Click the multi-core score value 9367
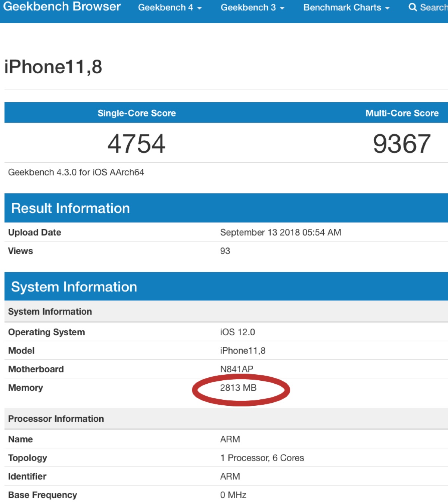448x502 pixels. tap(402, 144)
